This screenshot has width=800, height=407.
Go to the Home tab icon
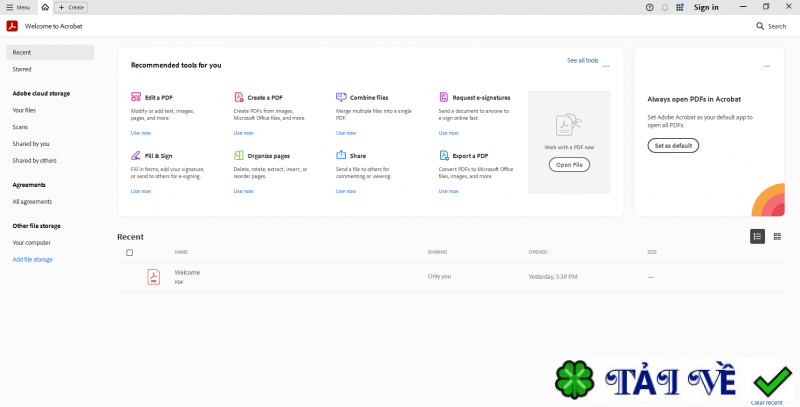tap(45, 7)
